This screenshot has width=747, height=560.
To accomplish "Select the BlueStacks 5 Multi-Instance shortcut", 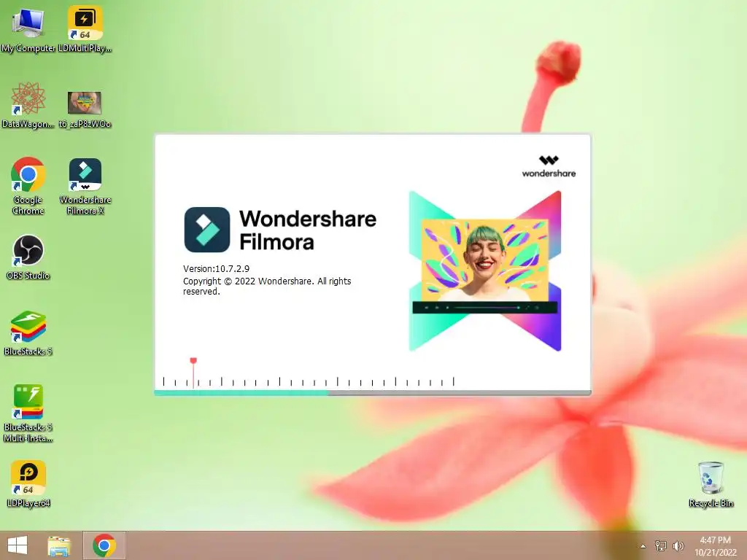I will (x=28, y=413).
